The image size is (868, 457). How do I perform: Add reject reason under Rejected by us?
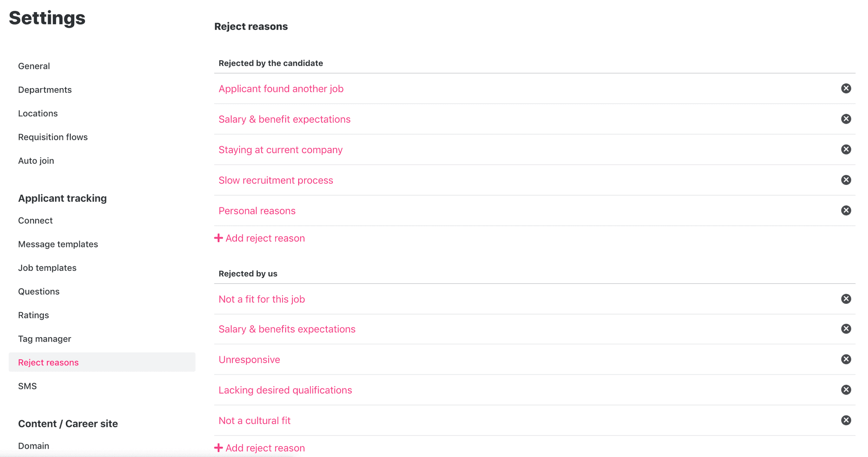click(260, 448)
